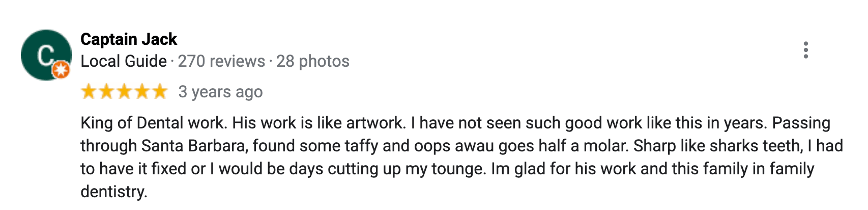Open Captain Jack's green profile avatar

point(45,55)
